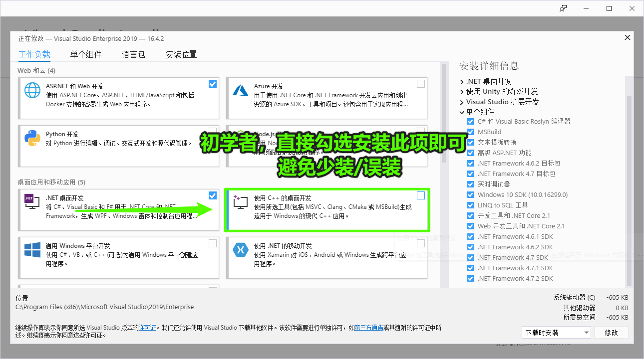Screen dimensions: 644x359
Task: Uncheck .NET Framework 4.7 SDK
Action: coord(470,258)
